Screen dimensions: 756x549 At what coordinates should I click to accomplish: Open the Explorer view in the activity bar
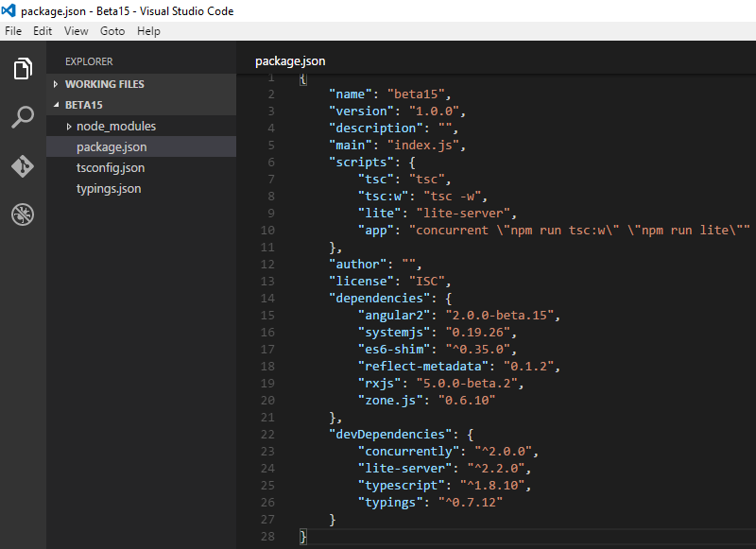22,68
